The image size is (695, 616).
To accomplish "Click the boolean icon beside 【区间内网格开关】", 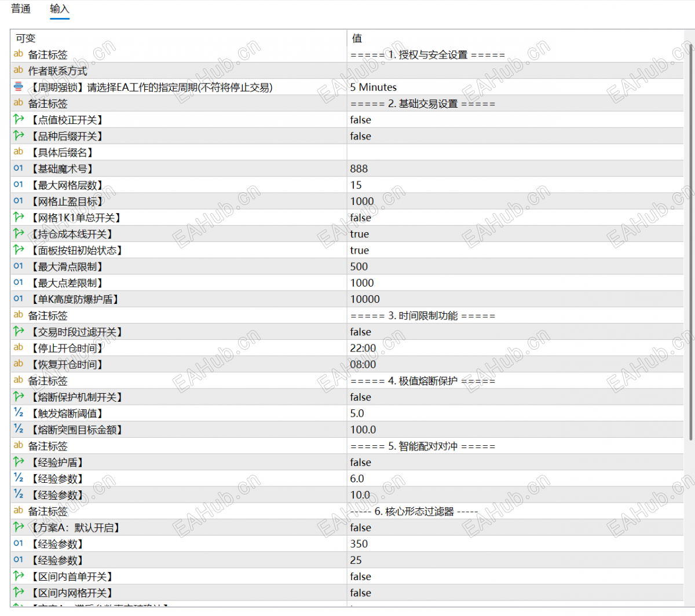I will tap(19, 592).
